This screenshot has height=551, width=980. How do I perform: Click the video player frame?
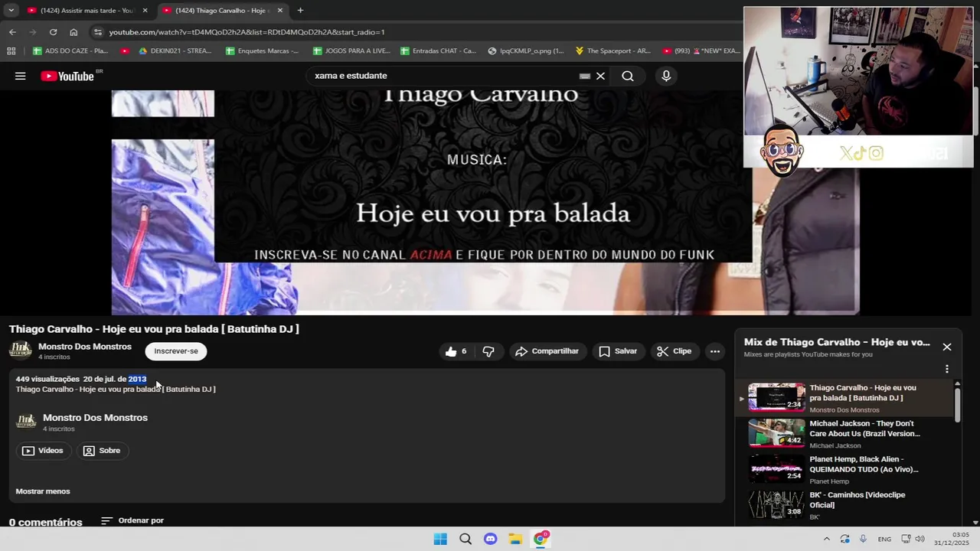click(485, 203)
